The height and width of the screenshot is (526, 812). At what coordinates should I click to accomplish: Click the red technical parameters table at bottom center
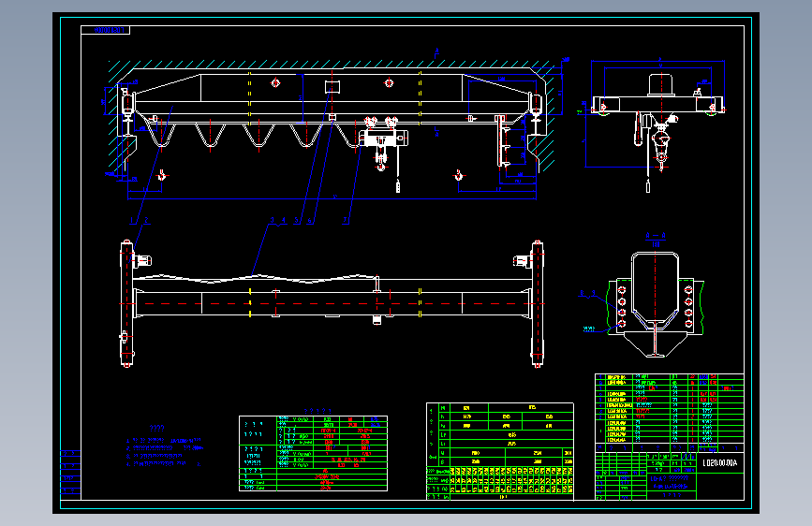click(x=314, y=453)
